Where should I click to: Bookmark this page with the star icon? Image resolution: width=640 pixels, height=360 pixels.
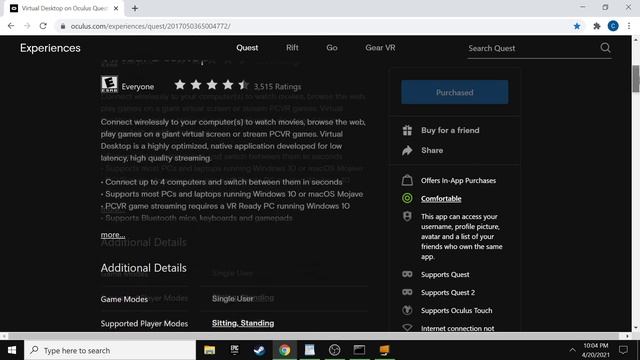tap(577, 26)
